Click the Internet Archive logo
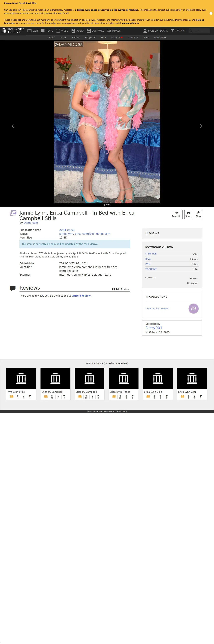Image resolution: width=214 pixels, height=644 pixels. click(12, 31)
